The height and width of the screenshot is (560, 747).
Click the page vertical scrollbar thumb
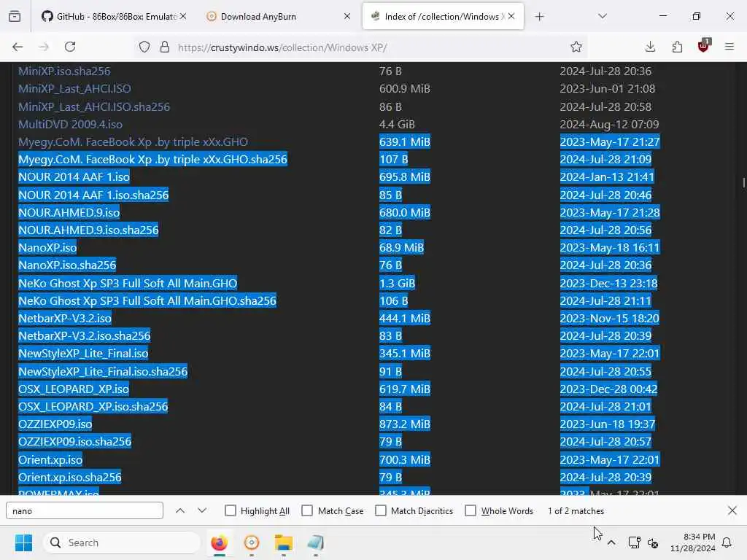[x=743, y=183]
